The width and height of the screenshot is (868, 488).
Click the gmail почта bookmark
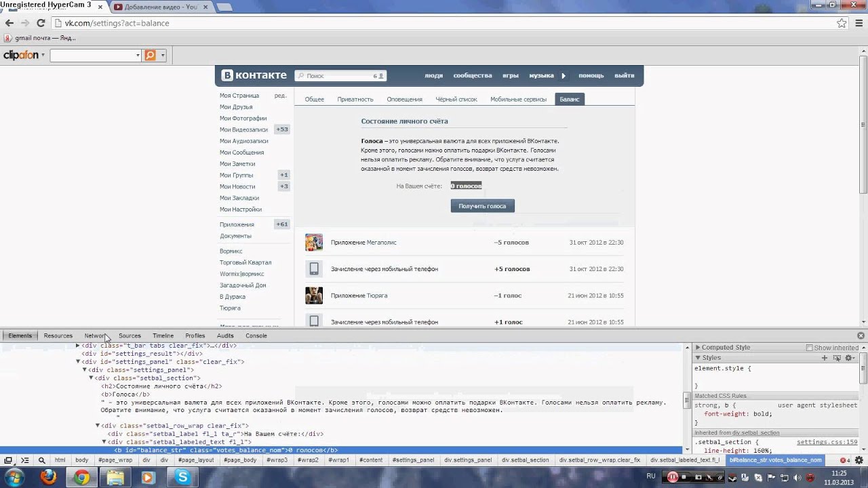(40, 38)
